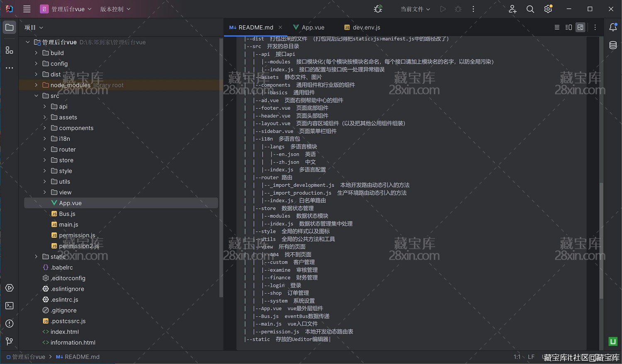This screenshot has width=622, height=364.
Task: Open the 版本控制 dropdown menu
Action: coord(115,9)
